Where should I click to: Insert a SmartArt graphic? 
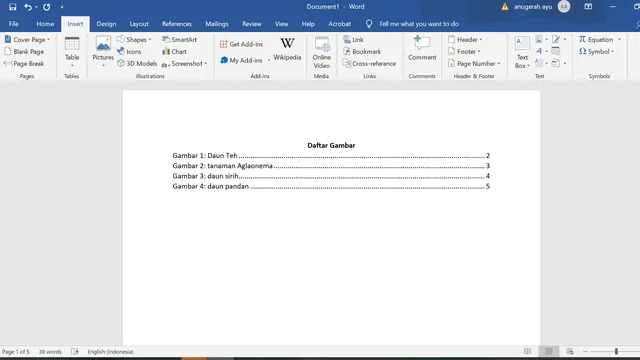pyautogui.click(x=179, y=40)
